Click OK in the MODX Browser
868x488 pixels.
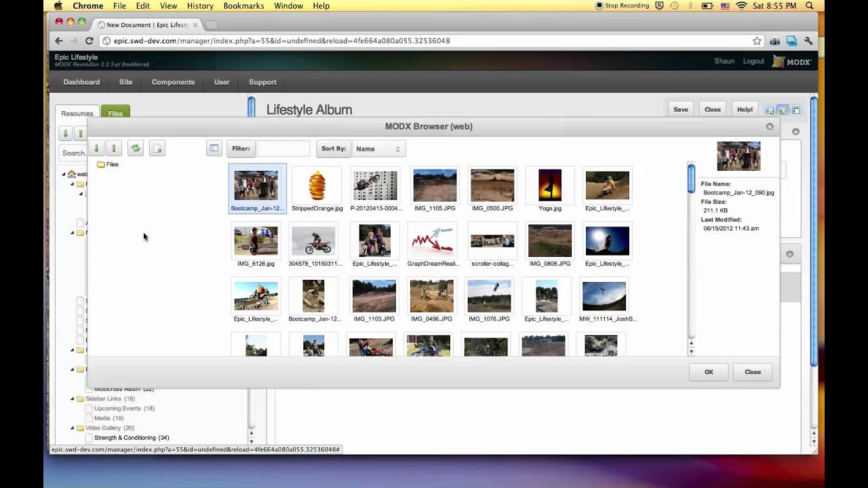click(709, 372)
